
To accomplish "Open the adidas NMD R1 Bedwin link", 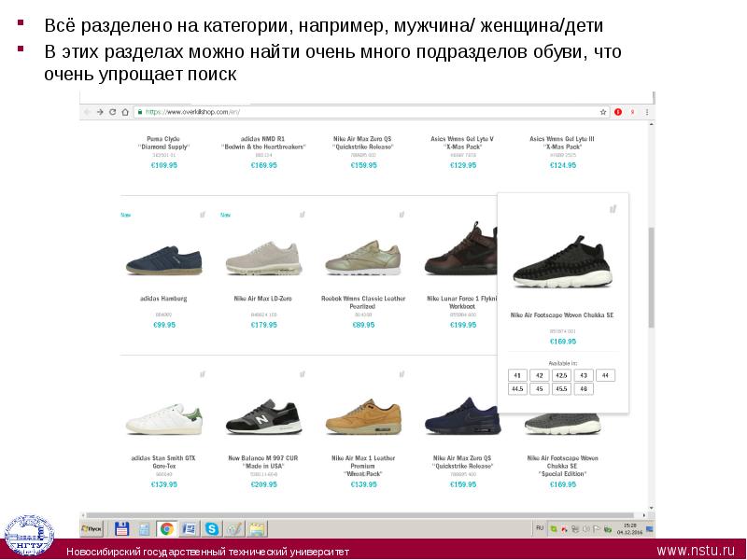I will (x=263, y=143).
